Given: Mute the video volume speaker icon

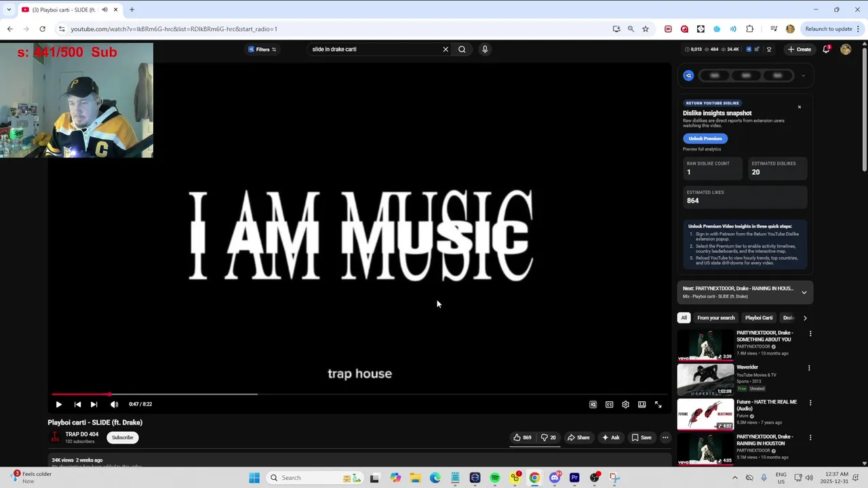Looking at the screenshot, I should tap(114, 405).
